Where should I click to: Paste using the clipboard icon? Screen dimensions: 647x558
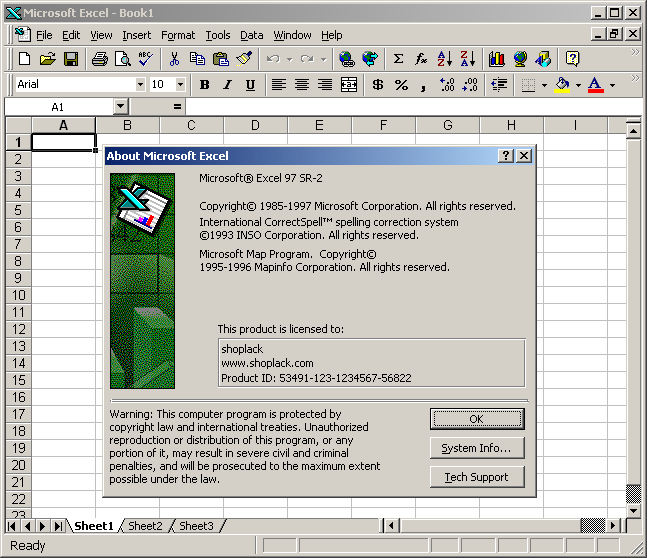pyautogui.click(x=221, y=59)
